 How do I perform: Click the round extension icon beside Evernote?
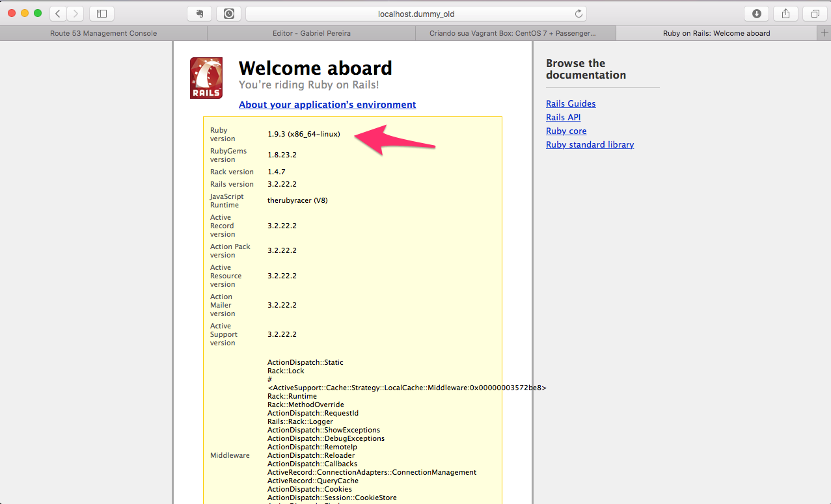[x=228, y=13]
